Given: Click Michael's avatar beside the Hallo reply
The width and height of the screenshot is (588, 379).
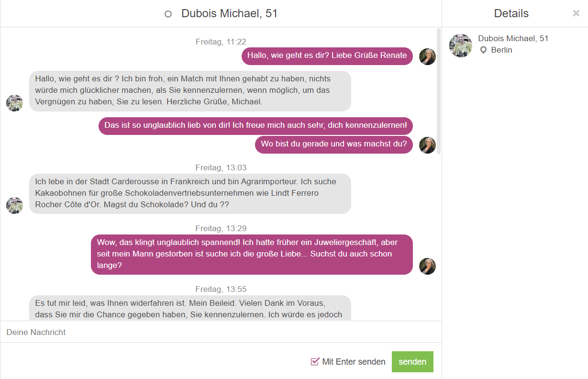Looking at the screenshot, I should [14, 103].
